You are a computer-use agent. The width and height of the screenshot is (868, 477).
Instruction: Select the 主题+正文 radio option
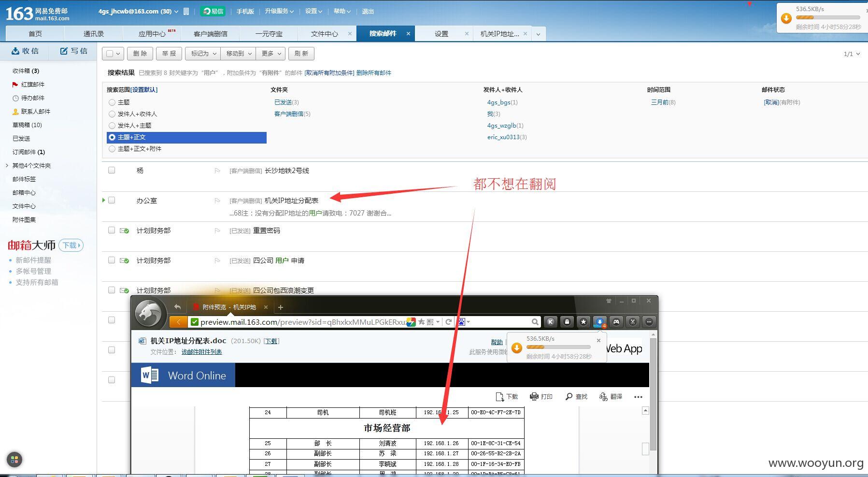click(112, 137)
